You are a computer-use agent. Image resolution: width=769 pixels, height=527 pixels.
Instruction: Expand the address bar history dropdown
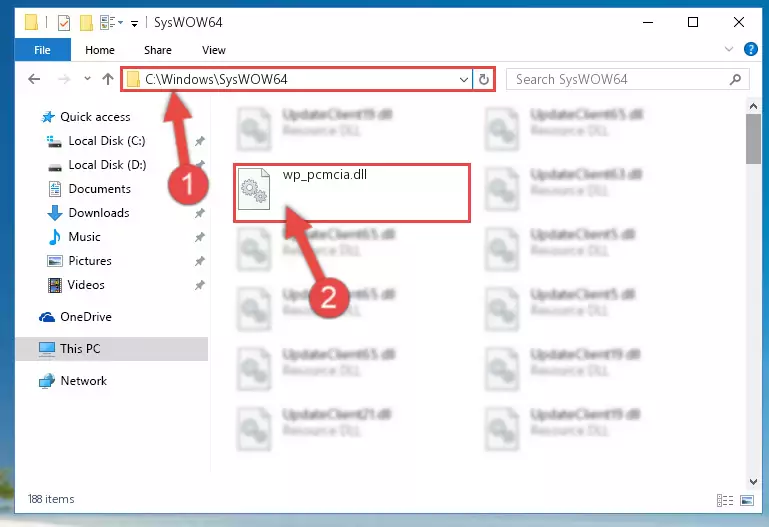click(x=463, y=79)
